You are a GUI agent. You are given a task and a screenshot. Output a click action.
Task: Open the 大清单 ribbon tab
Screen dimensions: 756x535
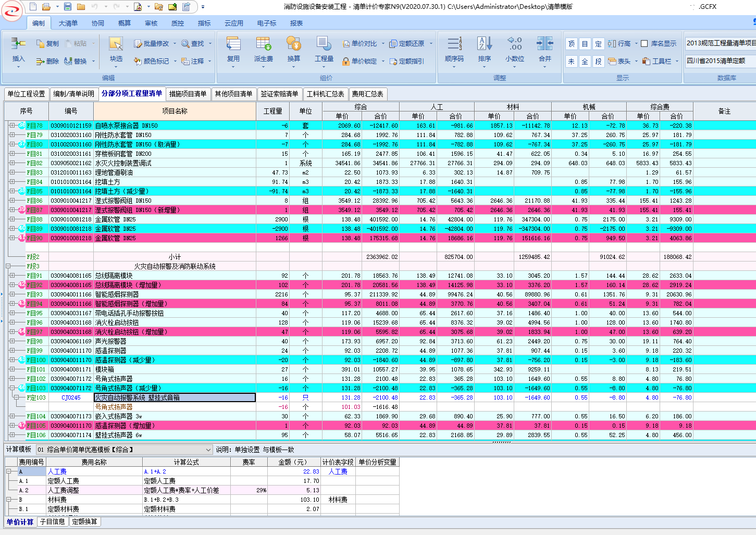68,23
